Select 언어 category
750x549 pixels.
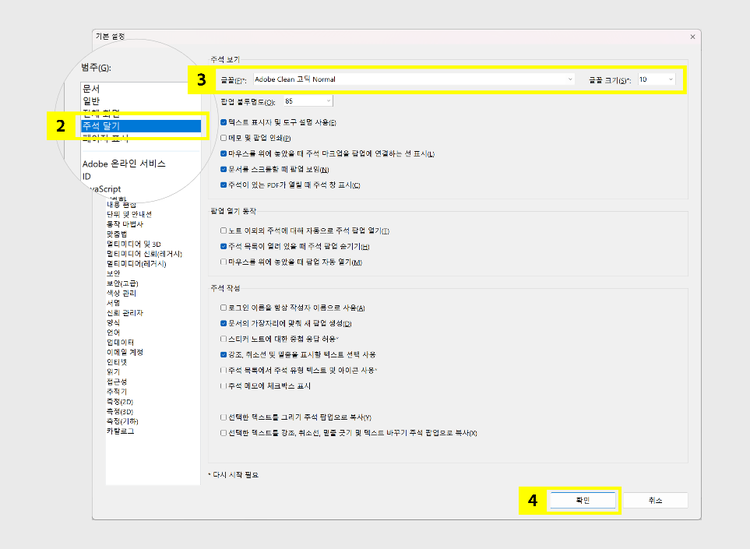[x=113, y=332]
